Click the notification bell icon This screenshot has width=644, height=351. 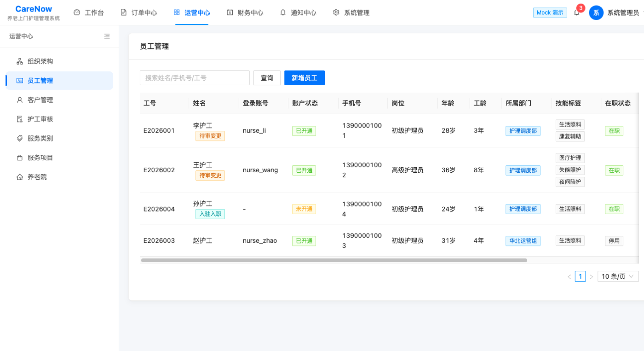point(576,12)
